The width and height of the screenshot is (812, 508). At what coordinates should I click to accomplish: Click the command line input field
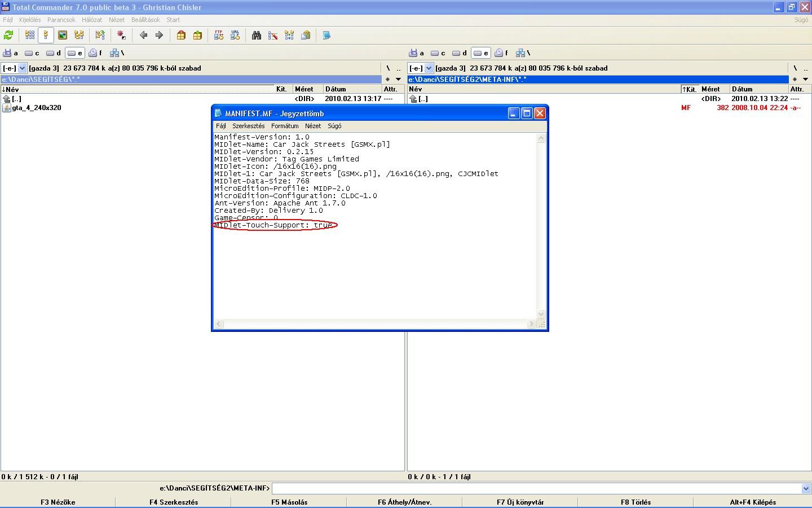tap(536, 488)
